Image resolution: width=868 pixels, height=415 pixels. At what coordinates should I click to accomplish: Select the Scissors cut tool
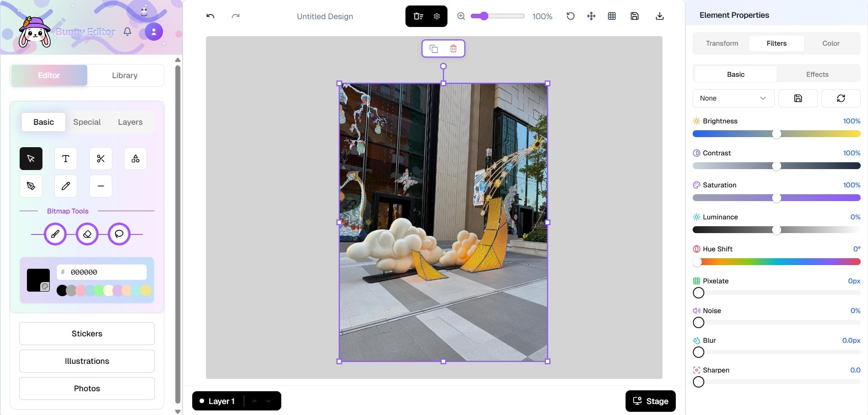(100, 159)
